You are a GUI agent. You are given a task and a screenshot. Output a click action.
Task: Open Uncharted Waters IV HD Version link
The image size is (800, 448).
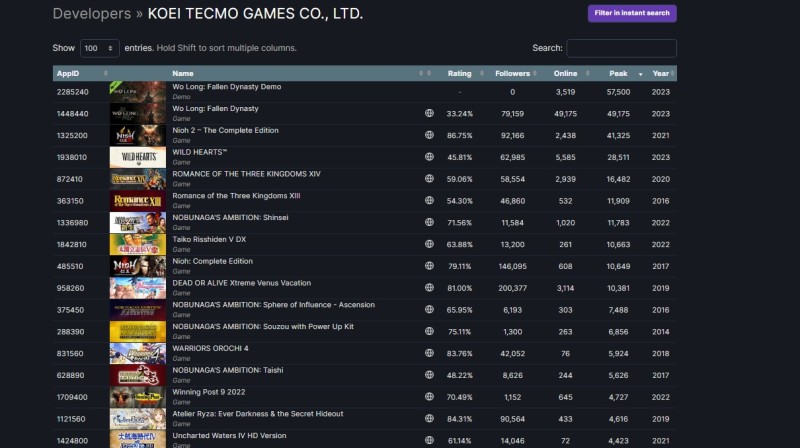click(x=229, y=436)
